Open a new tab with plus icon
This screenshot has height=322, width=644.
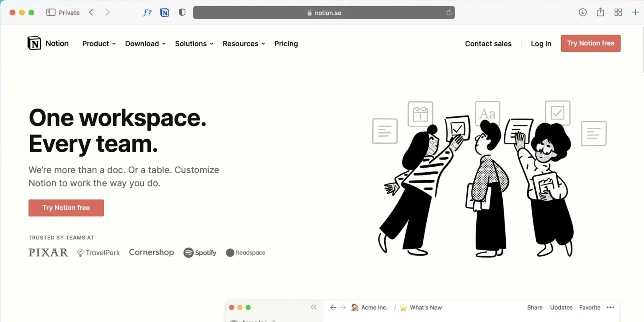coord(635,12)
